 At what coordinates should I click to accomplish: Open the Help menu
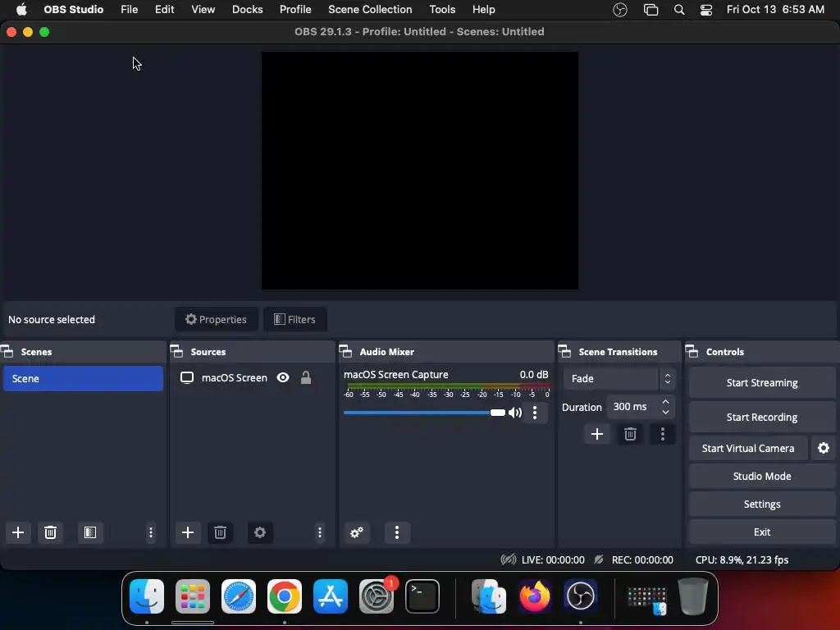point(483,10)
